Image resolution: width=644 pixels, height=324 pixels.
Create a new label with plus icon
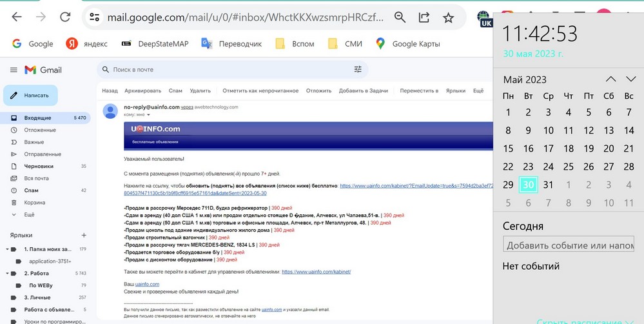coord(84,235)
